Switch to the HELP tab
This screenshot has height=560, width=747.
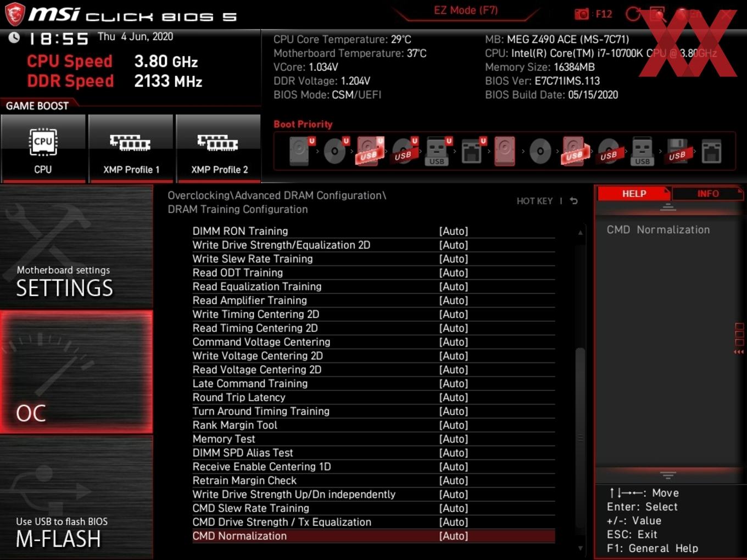634,194
